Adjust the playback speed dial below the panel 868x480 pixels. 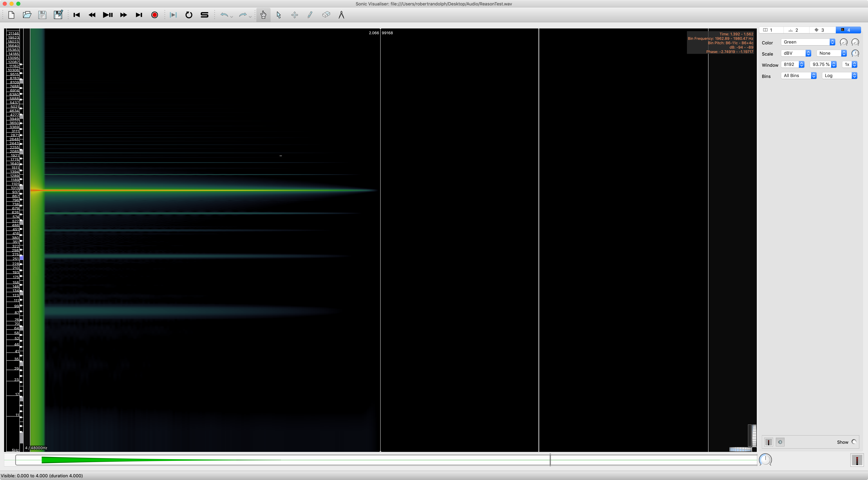pos(765,460)
